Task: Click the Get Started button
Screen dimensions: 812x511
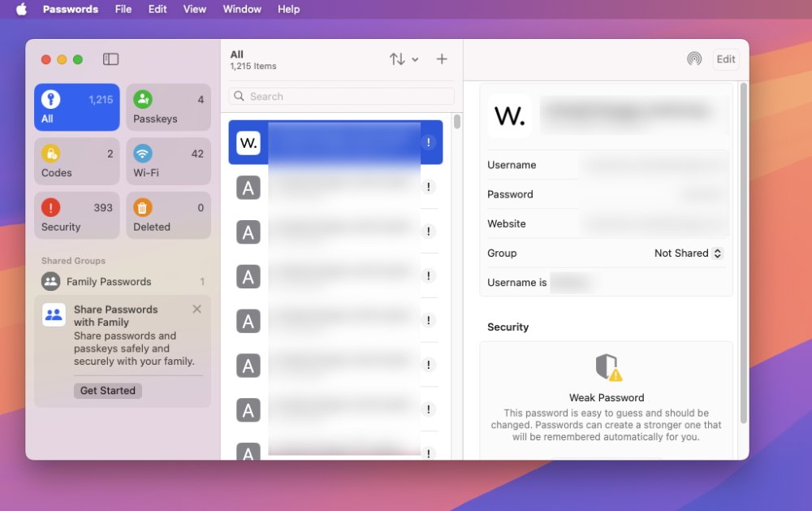Action: 108,390
